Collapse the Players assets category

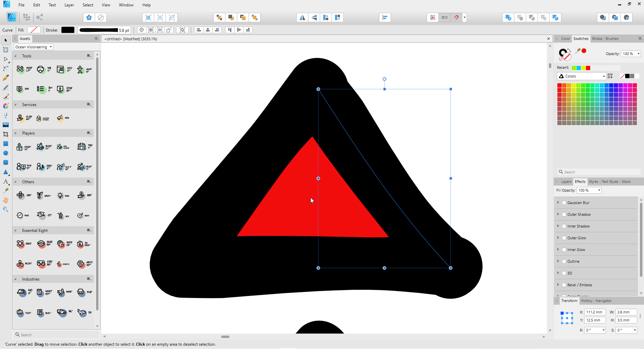[15, 133]
